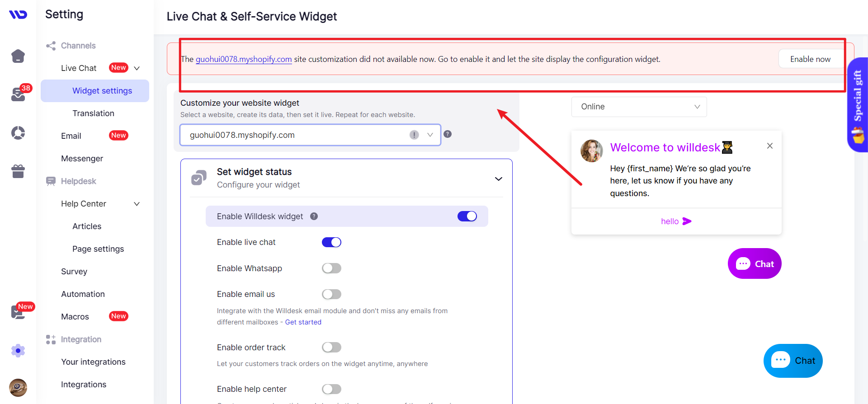
Task: Collapse the Help Center menu chevron
Action: click(137, 204)
